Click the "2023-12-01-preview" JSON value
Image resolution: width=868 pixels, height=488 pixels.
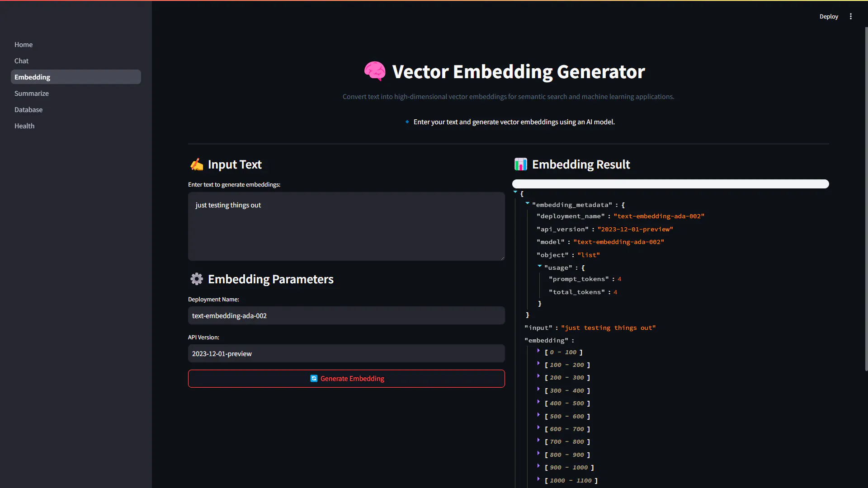(x=635, y=230)
